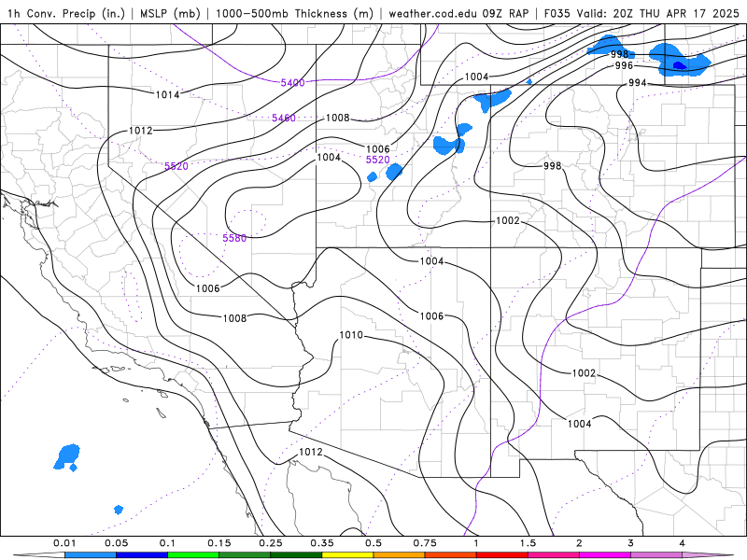Viewport: 747px width, 560px height.
Task: Click the orange 0.5 legend swatch
Action: click(400, 555)
